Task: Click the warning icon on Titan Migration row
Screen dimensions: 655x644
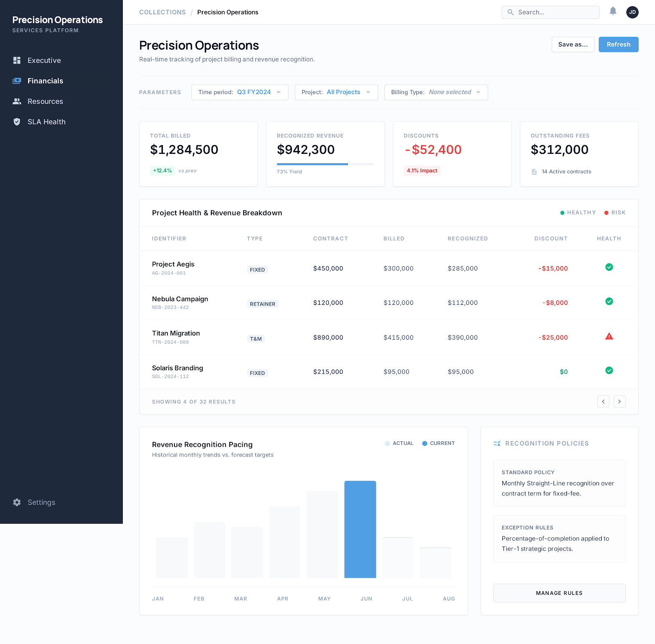Action: pyautogui.click(x=609, y=336)
